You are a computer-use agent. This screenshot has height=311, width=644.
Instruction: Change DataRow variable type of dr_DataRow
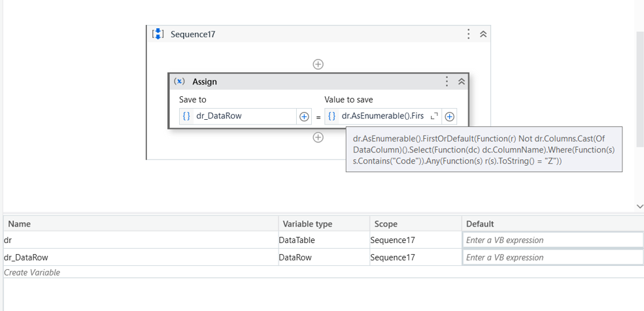coord(322,257)
